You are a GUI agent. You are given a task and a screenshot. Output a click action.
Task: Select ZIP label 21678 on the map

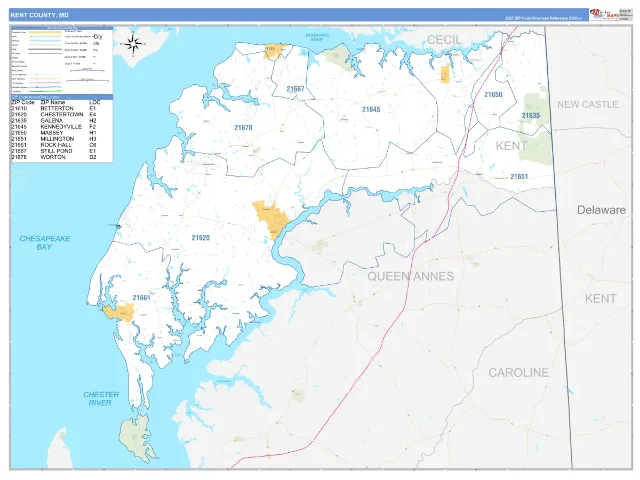pyautogui.click(x=243, y=127)
